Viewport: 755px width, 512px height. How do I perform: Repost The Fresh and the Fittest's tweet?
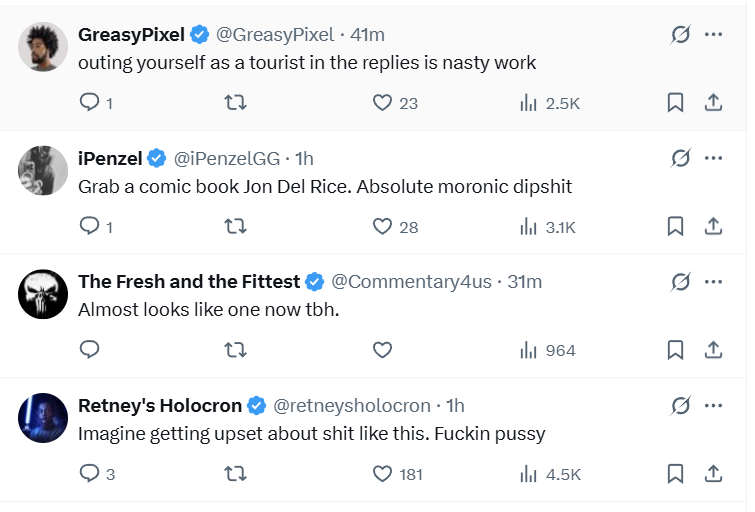[x=235, y=350]
